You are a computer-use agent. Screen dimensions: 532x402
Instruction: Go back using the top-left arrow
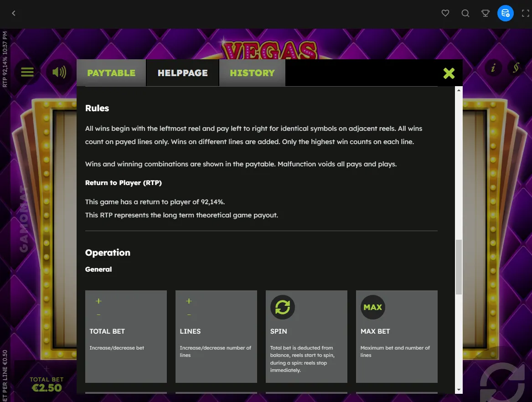pos(14,13)
